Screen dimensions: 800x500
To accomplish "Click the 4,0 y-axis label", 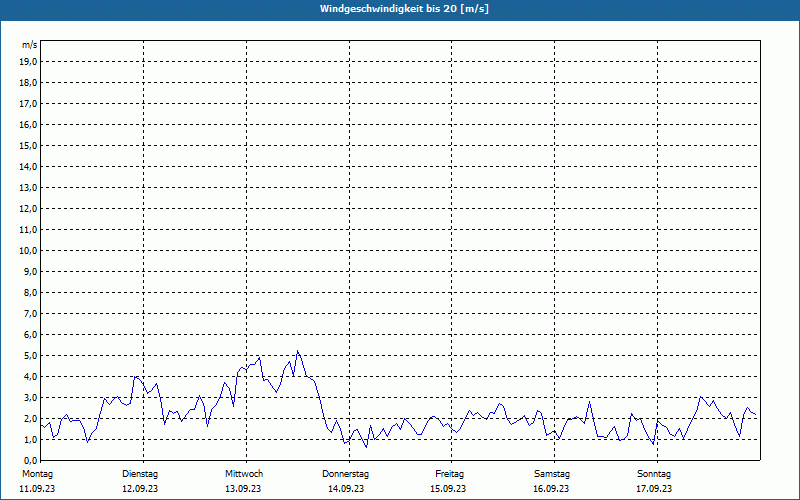I will click(x=30, y=376).
